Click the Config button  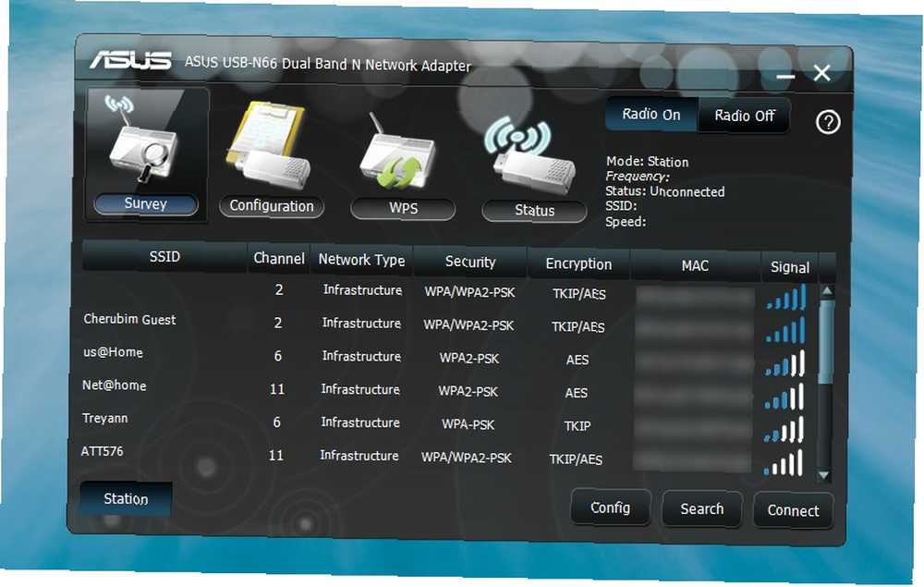point(611,508)
